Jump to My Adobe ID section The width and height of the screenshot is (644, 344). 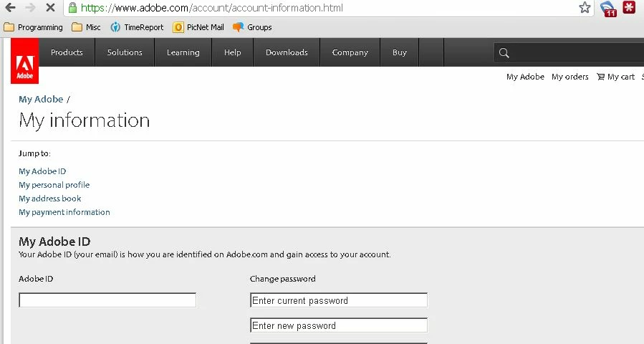(42, 171)
